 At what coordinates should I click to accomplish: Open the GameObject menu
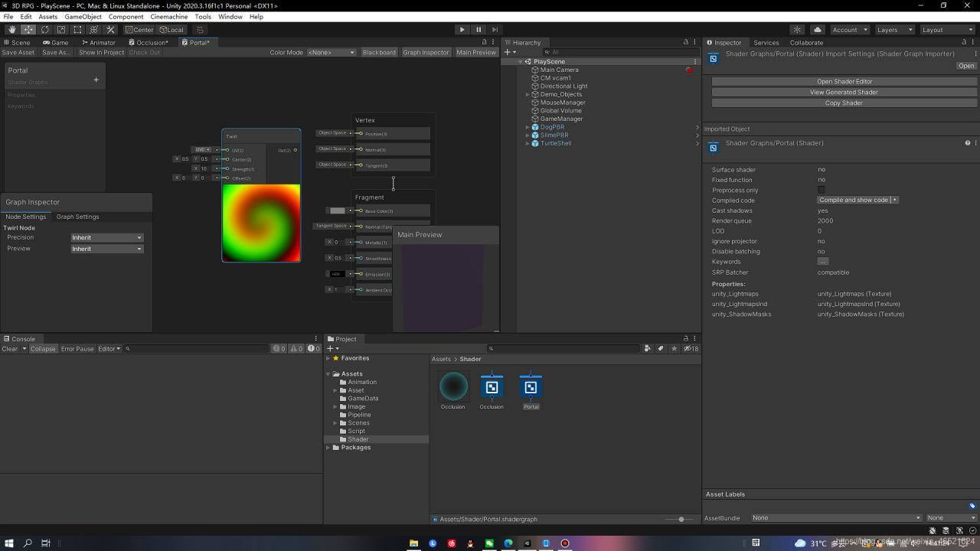click(x=83, y=17)
